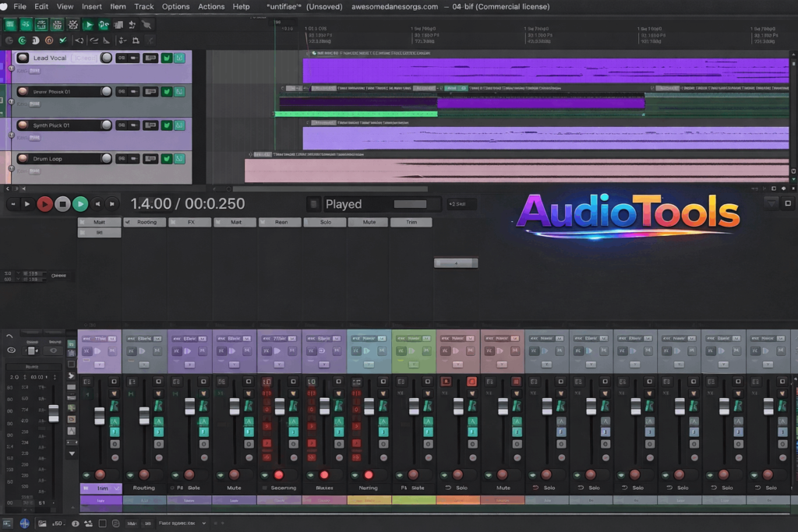Click the eye icon in master mixer panel
Image resolution: width=798 pixels, height=532 pixels.
pos(11,351)
